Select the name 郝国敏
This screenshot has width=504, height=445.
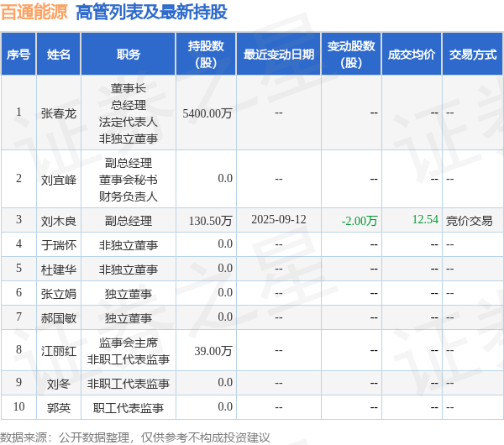tap(59, 318)
